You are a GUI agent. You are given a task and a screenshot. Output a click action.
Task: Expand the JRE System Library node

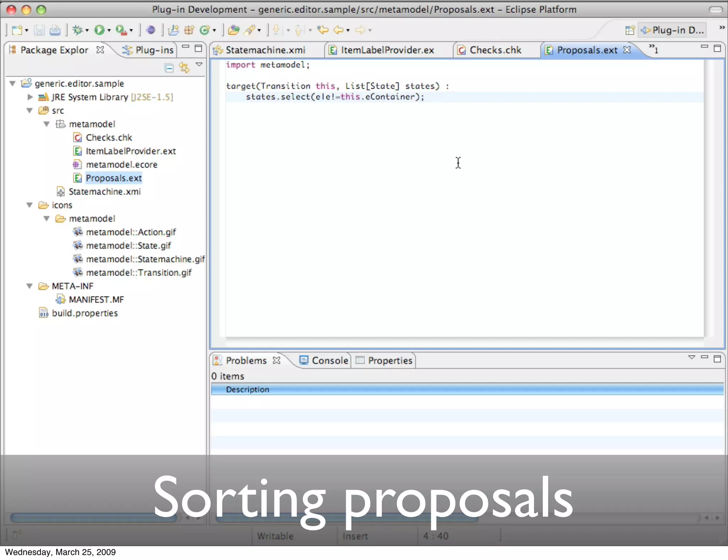[x=30, y=97]
